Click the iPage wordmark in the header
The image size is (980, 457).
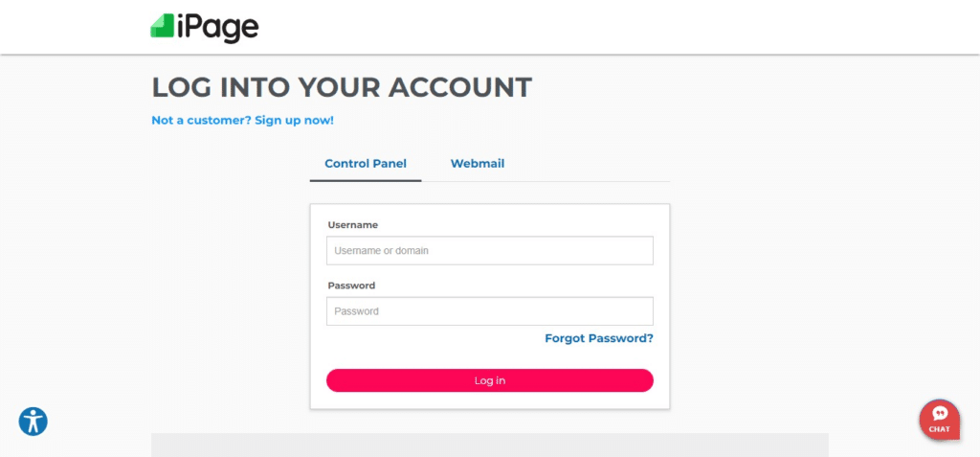[217, 28]
